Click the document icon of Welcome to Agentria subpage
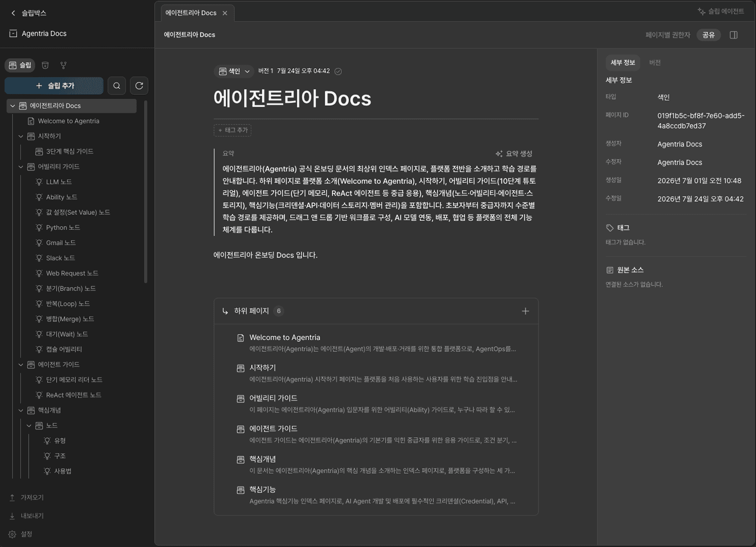Image resolution: width=756 pixels, height=547 pixels. (241, 338)
